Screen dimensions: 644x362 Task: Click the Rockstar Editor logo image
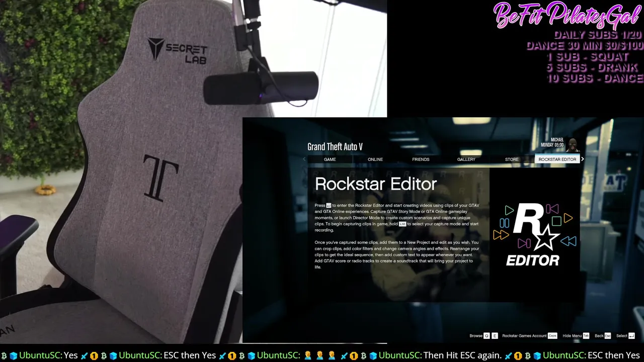click(535, 234)
